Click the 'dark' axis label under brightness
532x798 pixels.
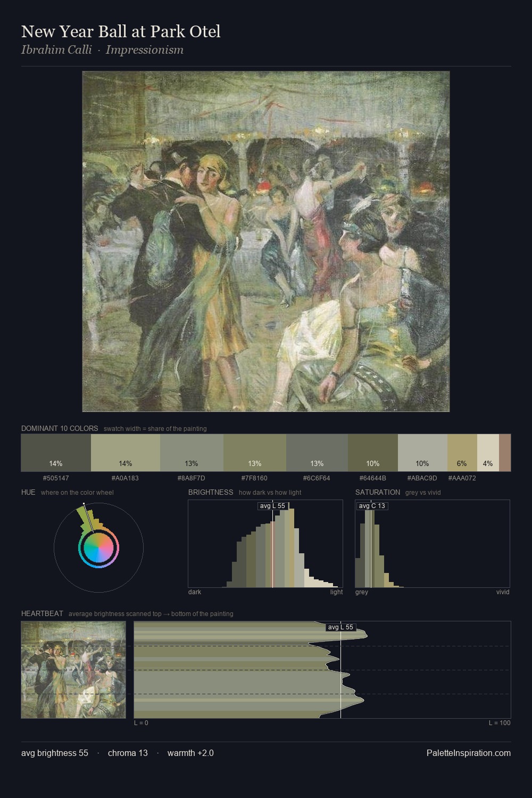(x=195, y=592)
